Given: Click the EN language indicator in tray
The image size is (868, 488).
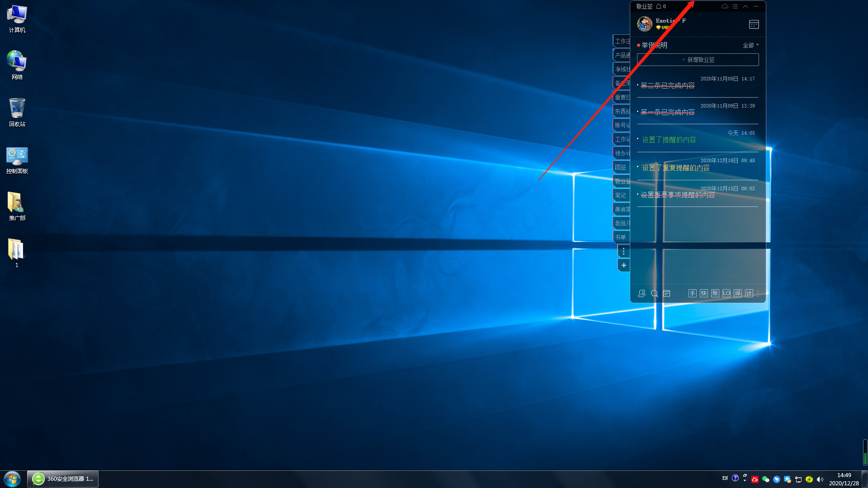Looking at the screenshot, I should coord(725,478).
